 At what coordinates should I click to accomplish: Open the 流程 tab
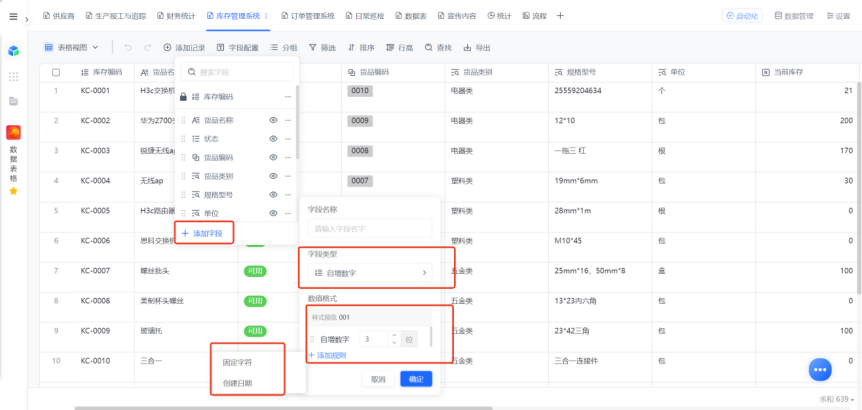point(534,16)
